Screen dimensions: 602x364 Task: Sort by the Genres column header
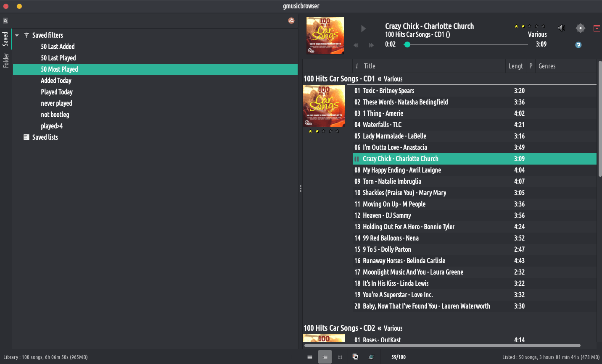click(566, 66)
